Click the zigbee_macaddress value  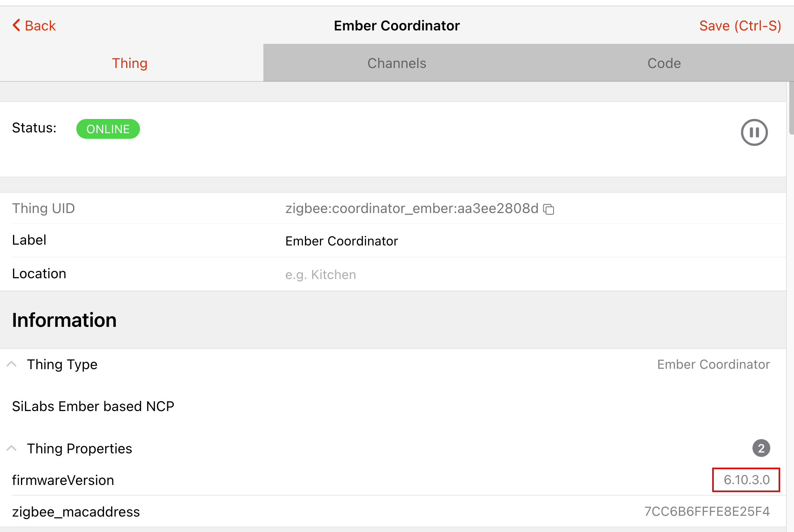click(707, 511)
